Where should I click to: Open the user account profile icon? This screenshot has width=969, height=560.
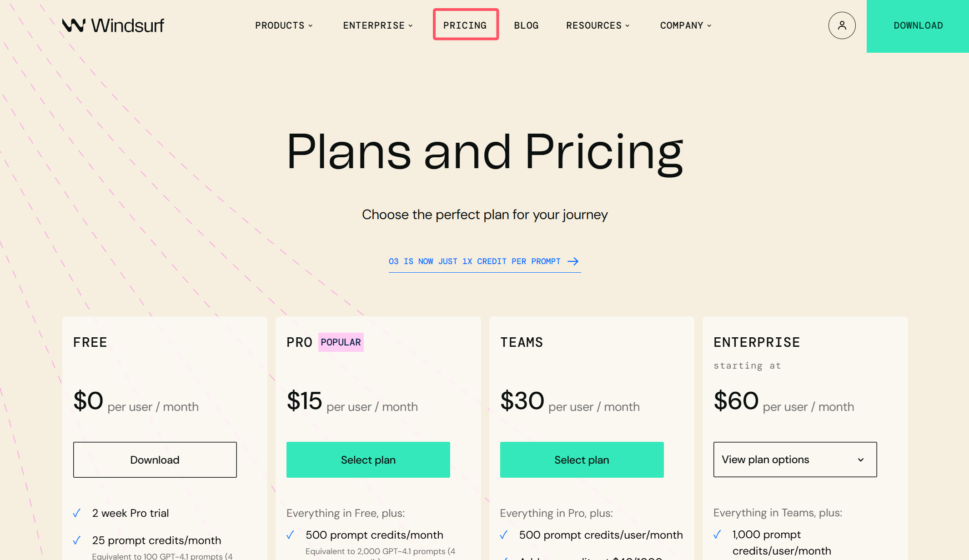(842, 25)
